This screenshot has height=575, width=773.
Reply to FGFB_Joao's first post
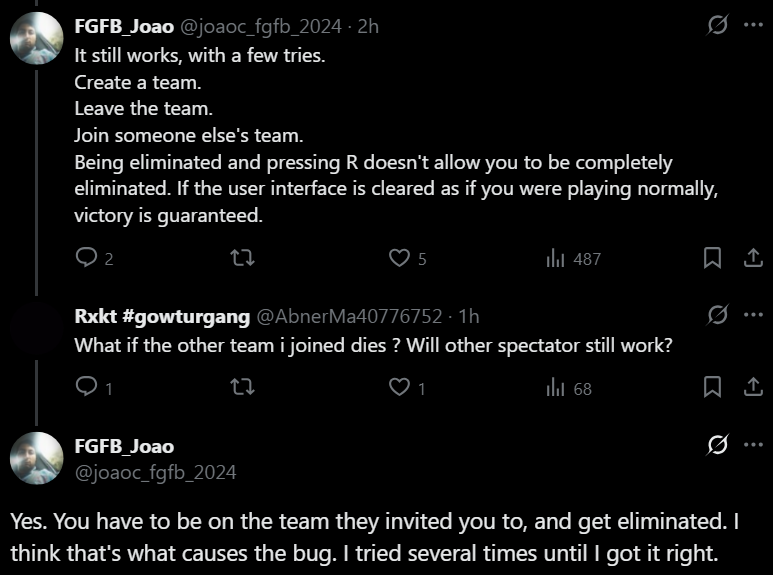click(x=88, y=258)
